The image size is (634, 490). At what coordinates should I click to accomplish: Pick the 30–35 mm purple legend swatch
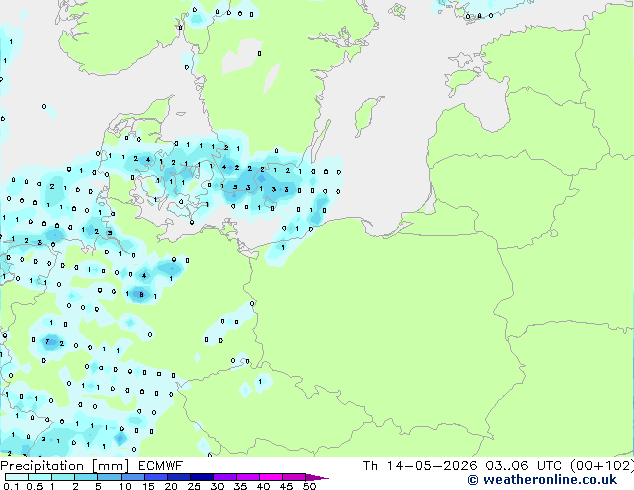(225, 477)
